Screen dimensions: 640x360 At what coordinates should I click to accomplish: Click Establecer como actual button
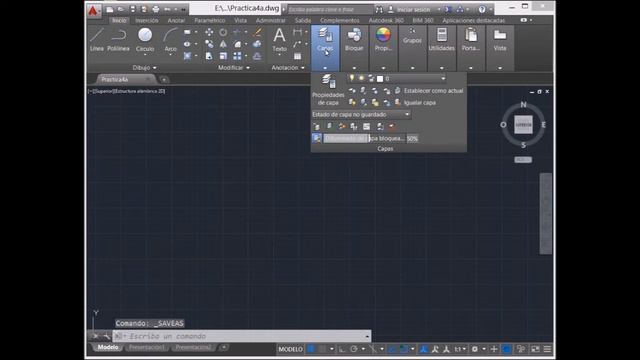(429, 91)
